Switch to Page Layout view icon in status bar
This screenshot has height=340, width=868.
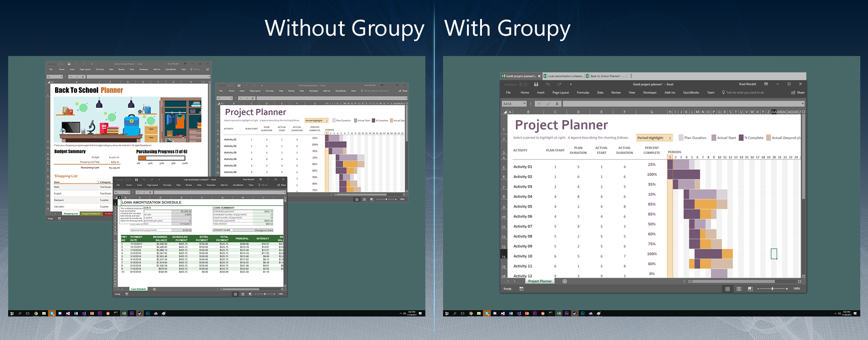(x=739, y=289)
